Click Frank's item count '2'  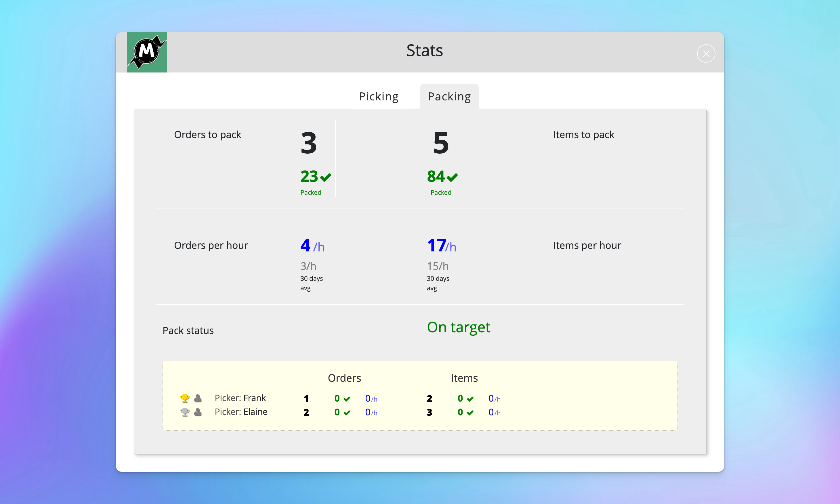point(429,399)
